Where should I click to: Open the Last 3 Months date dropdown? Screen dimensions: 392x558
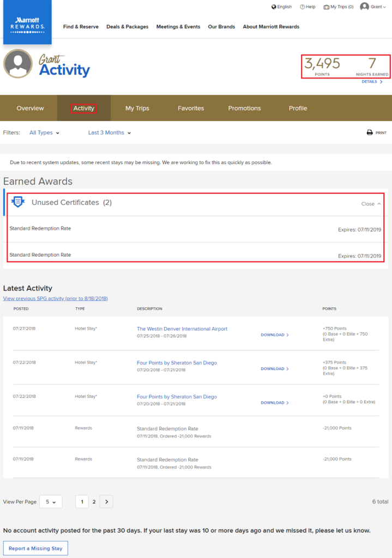pos(108,132)
